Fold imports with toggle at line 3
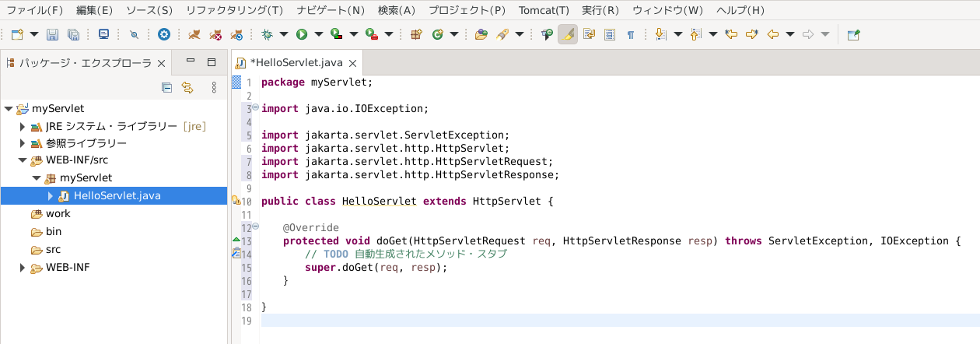The height and width of the screenshot is (344, 980). tap(255, 108)
